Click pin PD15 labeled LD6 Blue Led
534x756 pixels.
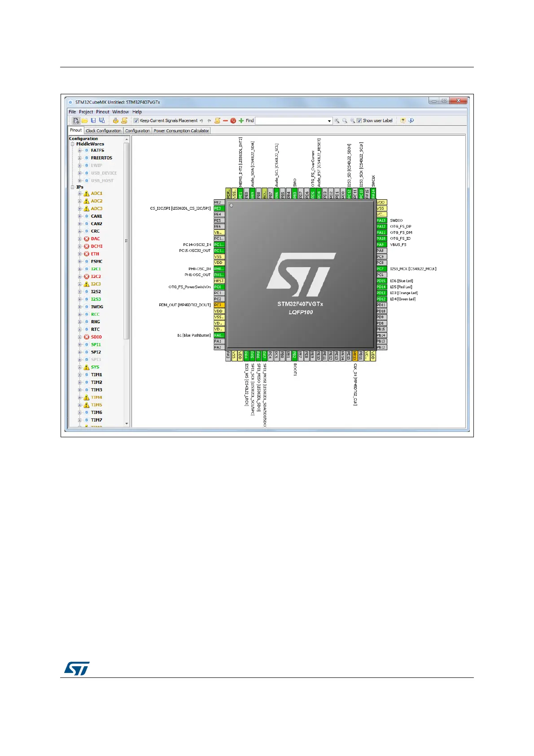click(381, 281)
